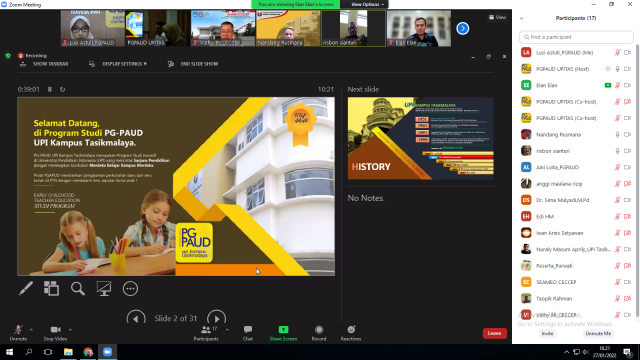Click the Find a participant search field
Screen dimensions: 640x360
pos(576,37)
